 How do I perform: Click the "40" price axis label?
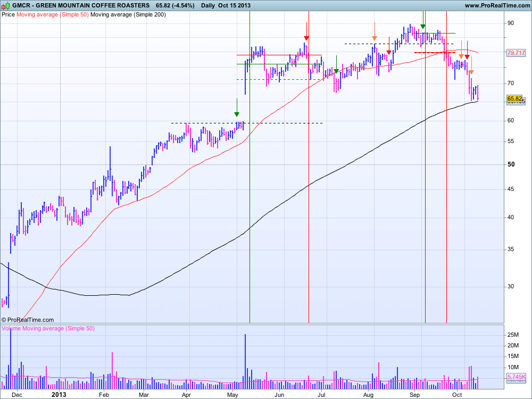[x=511, y=218]
